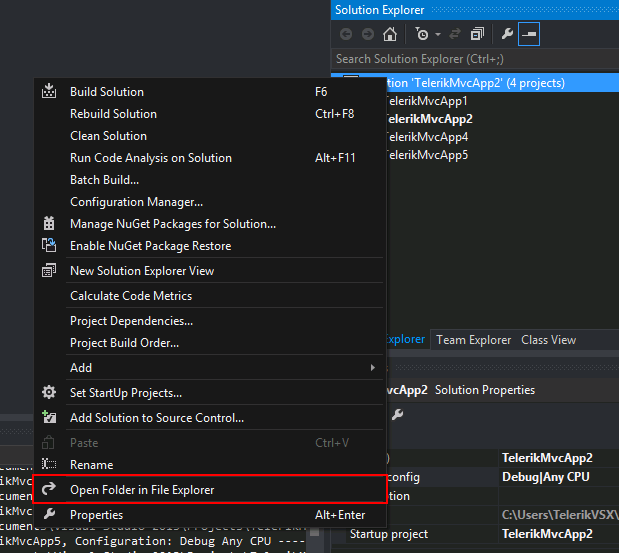Open Project Build Order dialog
This screenshot has width=619, height=553.
210,343
